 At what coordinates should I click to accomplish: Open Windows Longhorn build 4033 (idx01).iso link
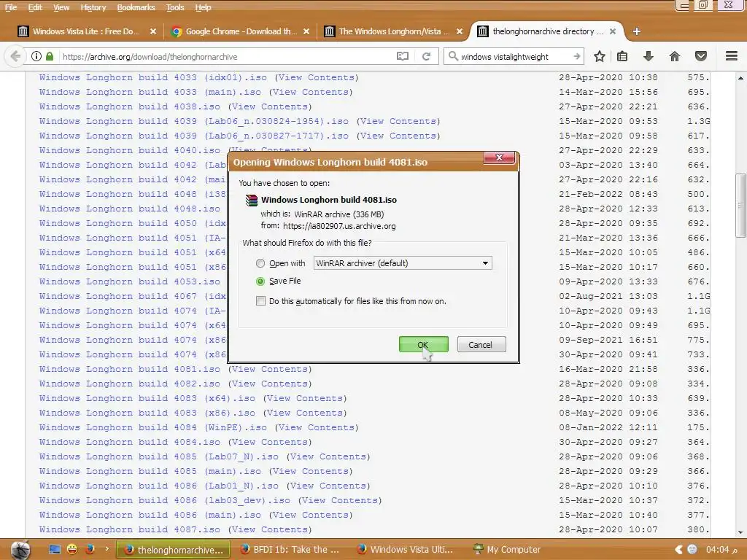153,77
